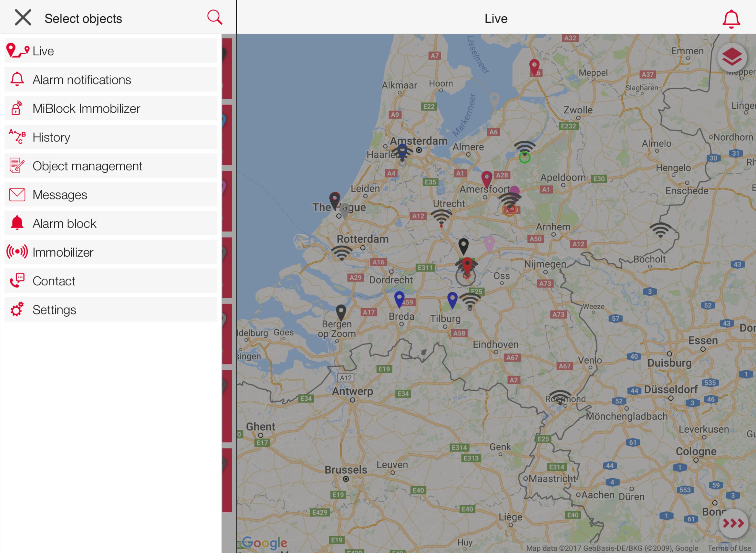This screenshot has width=756, height=553.
Task: Select the blue pin above Tilburg
Action: [452, 300]
